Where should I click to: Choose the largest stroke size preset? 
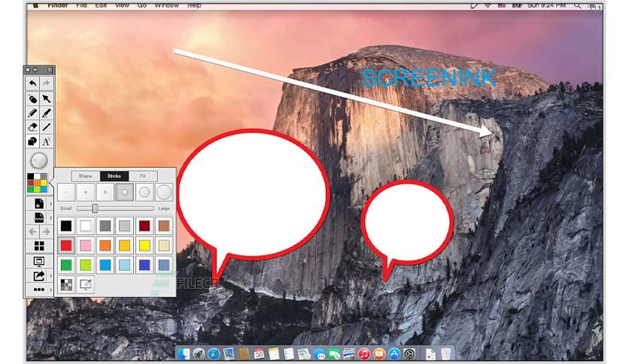(164, 193)
